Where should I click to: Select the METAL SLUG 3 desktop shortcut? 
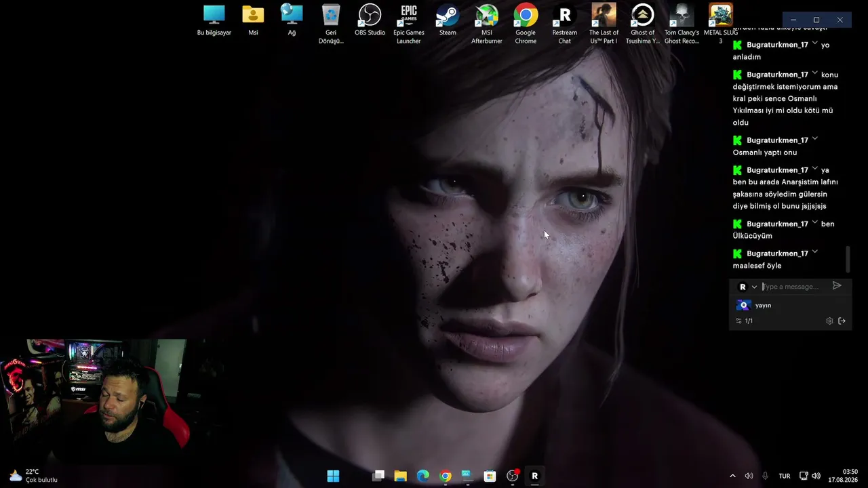(721, 24)
